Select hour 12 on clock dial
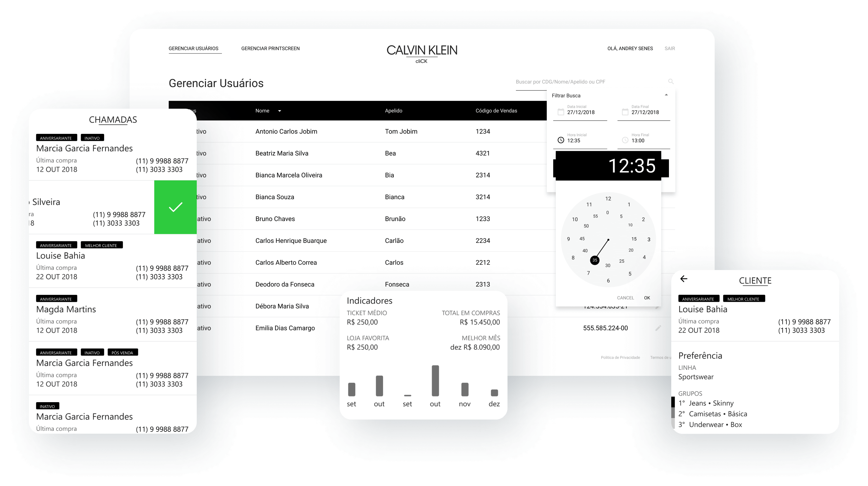This screenshot has height=486, width=868. coord(608,199)
